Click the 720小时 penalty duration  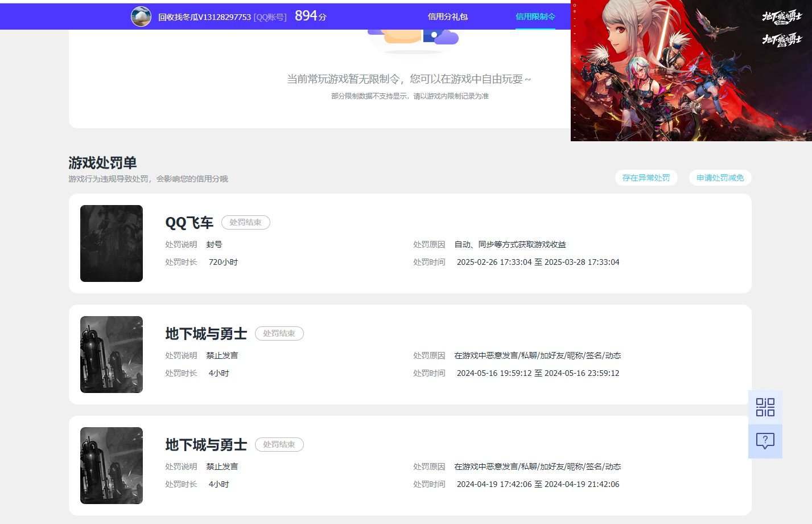(223, 262)
